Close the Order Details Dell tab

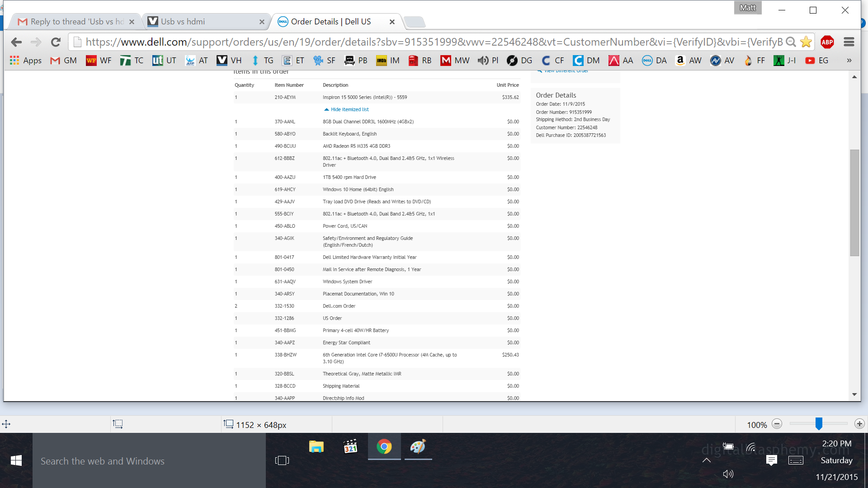(x=392, y=22)
